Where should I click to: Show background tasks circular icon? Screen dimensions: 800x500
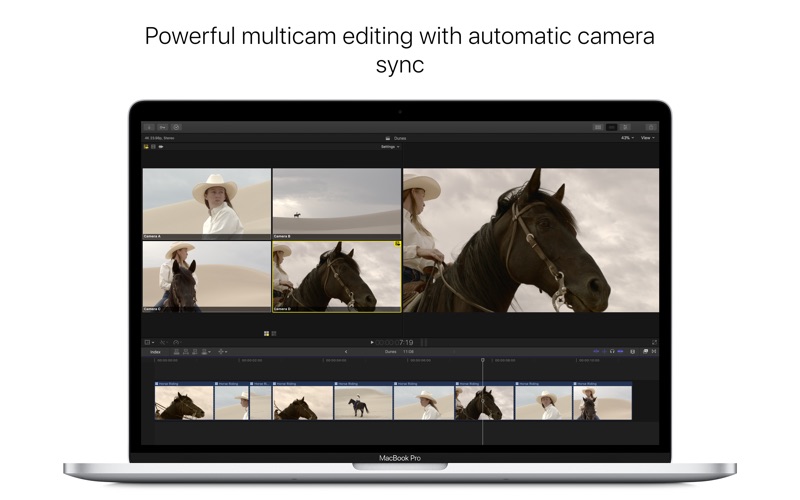click(176, 127)
